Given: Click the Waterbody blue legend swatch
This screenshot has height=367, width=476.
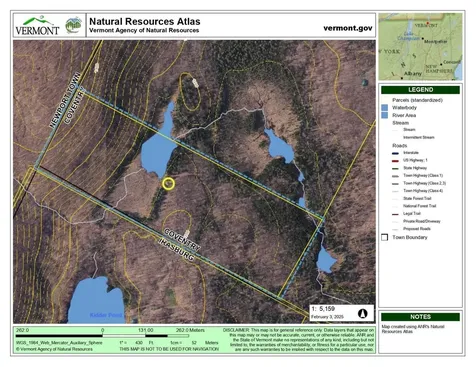Looking at the screenshot, I should coord(385,108).
